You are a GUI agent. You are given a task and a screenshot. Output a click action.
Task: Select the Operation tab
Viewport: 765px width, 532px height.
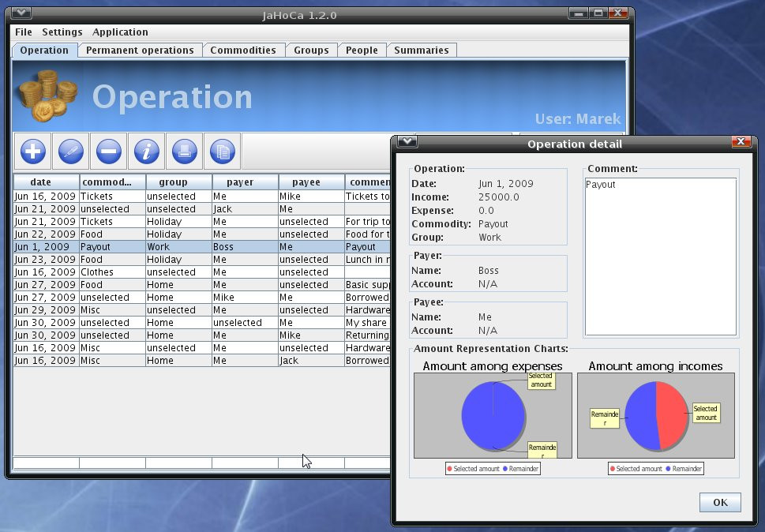pyautogui.click(x=44, y=51)
